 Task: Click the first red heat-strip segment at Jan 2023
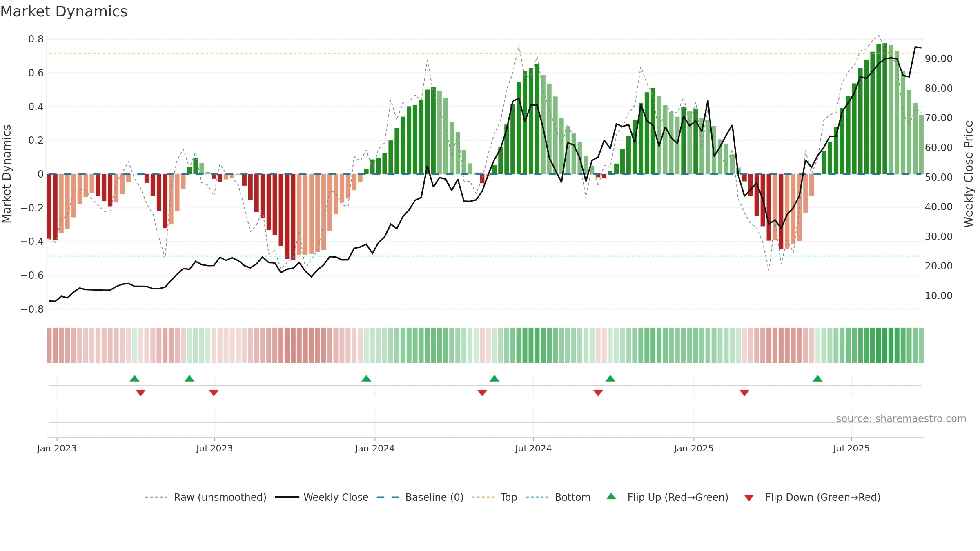[49, 345]
